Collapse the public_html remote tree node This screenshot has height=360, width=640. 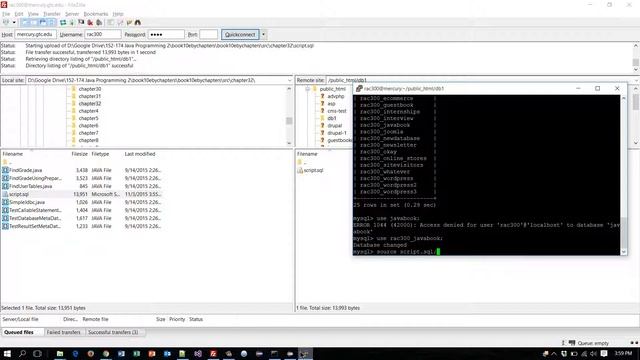coord(307,89)
